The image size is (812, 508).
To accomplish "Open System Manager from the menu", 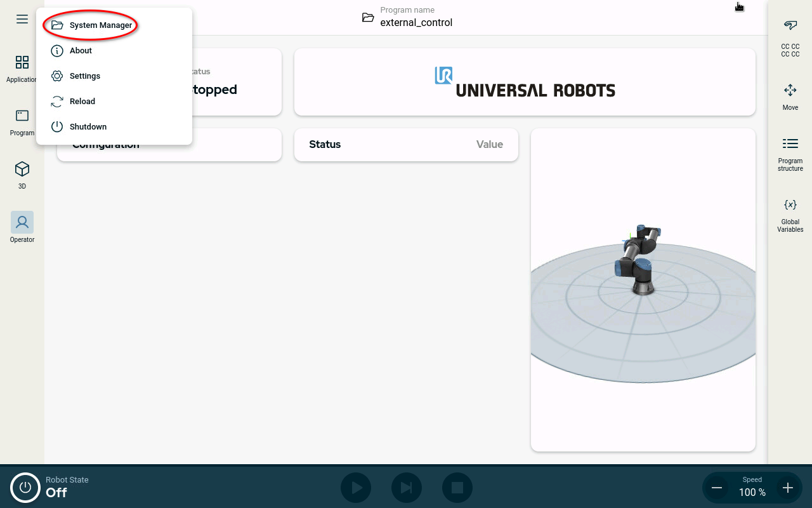I will coord(114,25).
